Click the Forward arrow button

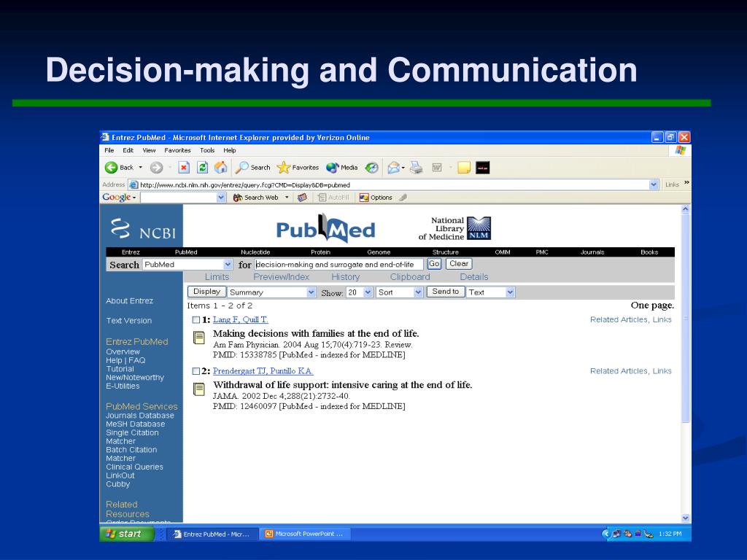pos(156,168)
